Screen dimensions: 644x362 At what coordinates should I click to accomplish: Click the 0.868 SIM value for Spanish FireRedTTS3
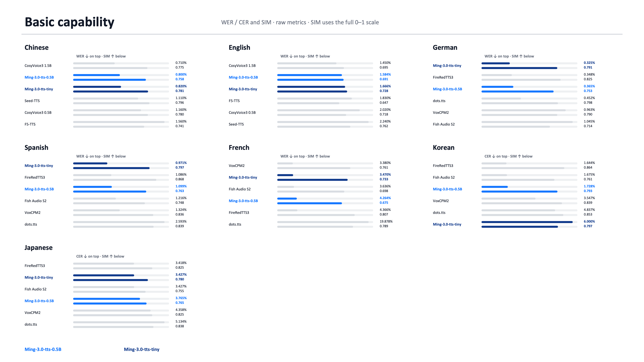179,179
